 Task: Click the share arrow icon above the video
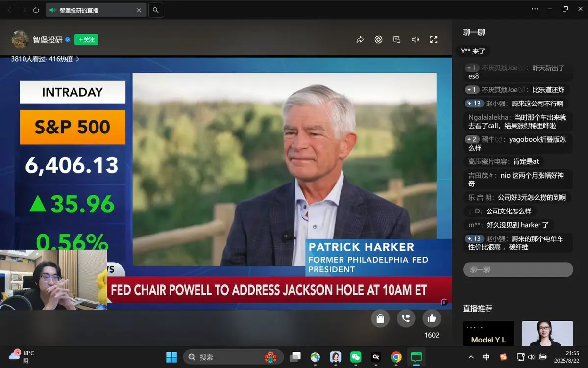[360, 40]
